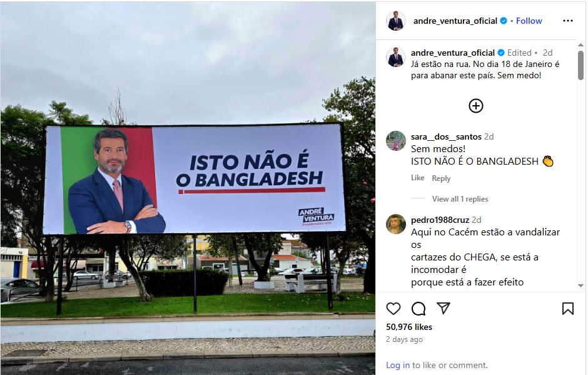Click the Log in link
Screen dimensions: 588x375
coord(398,365)
